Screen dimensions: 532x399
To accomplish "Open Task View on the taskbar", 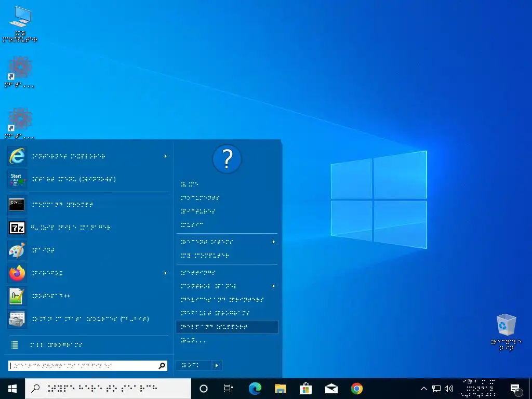I will (229, 389).
